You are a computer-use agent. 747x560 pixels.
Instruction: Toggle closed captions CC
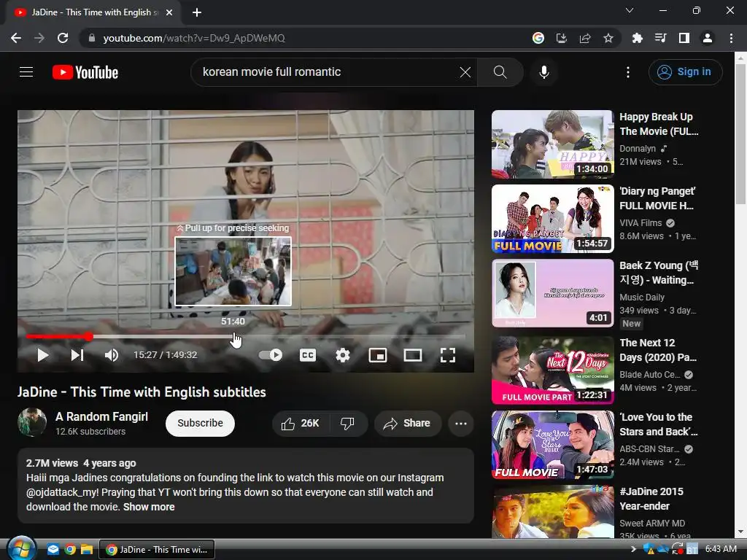[x=308, y=355]
